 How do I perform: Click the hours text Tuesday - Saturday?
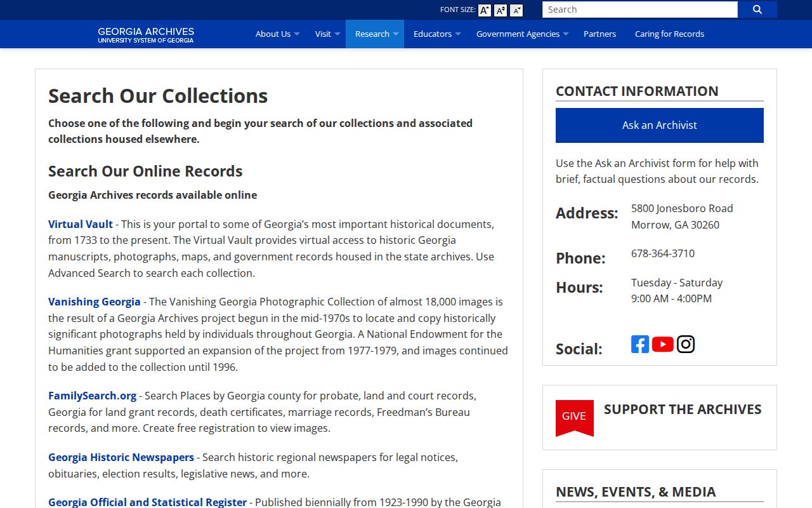coord(677,283)
